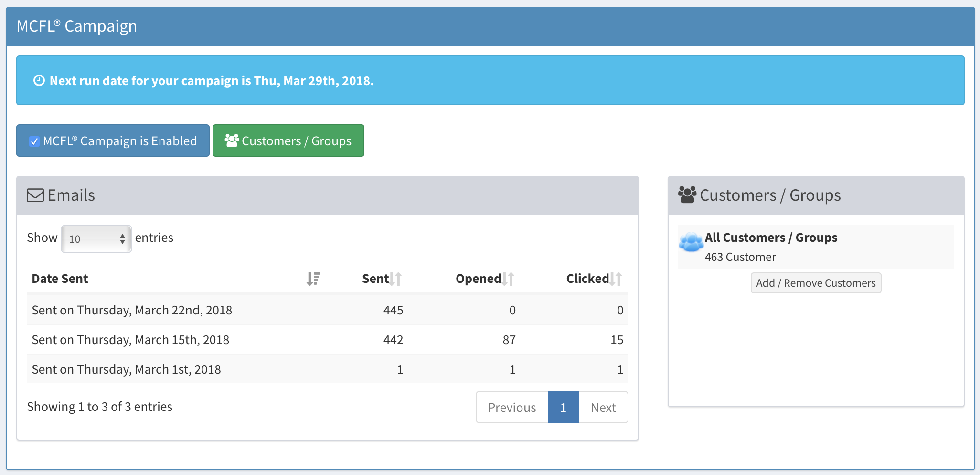
Task: Sort table by Opened column arrows
Action: (x=508, y=279)
